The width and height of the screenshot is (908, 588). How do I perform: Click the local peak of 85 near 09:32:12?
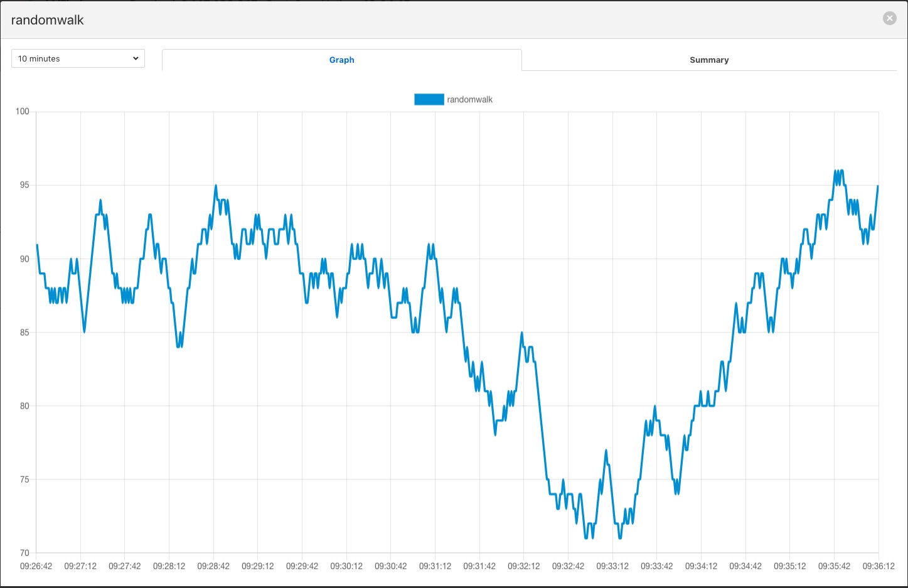[x=521, y=333]
